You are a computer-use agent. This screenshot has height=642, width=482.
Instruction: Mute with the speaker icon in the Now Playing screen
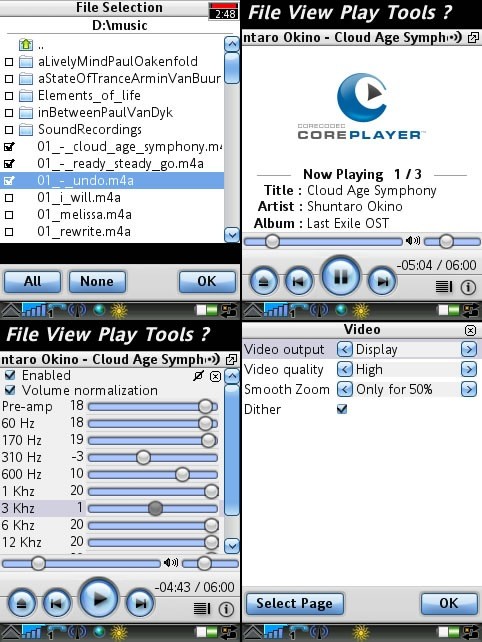[412, 241]
